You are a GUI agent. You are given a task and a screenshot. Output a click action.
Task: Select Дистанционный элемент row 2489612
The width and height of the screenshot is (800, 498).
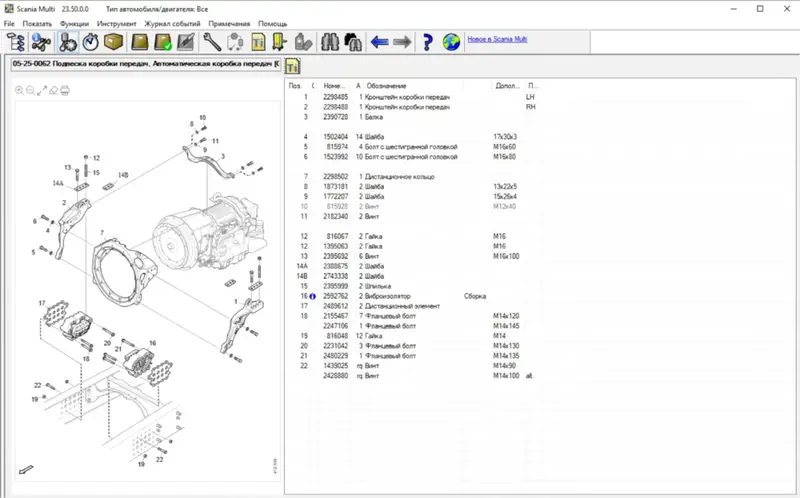[411, 306]
